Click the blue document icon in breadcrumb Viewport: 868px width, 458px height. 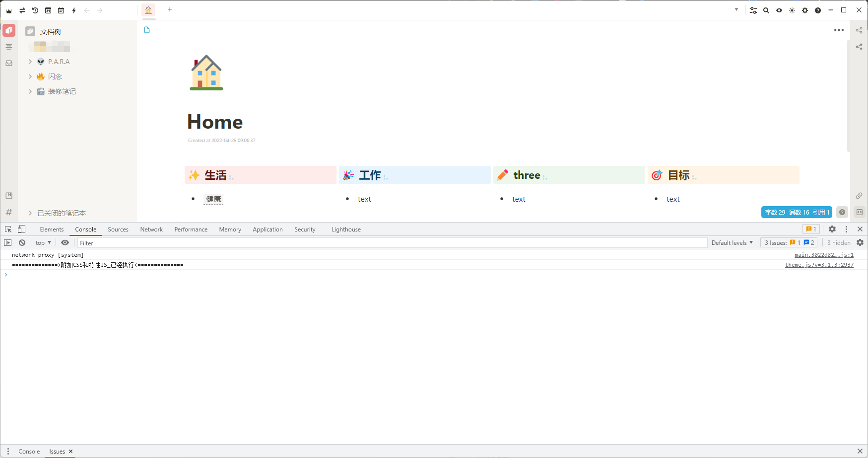(x=147, y=30)
